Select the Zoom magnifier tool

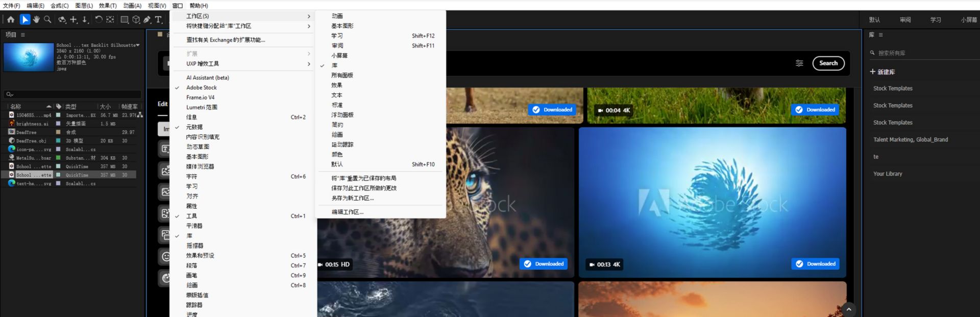tap(47, 19)
